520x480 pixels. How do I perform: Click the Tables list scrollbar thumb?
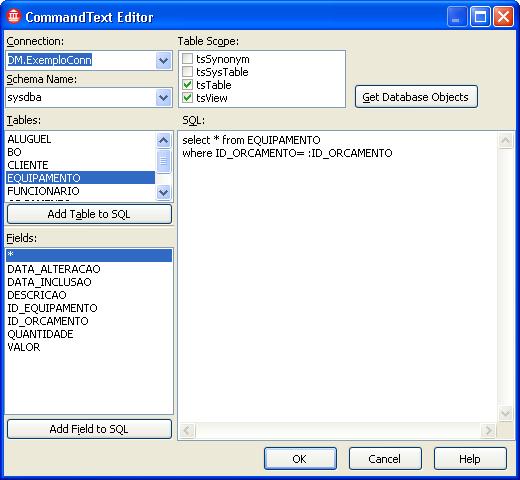[x=163, y=161]
